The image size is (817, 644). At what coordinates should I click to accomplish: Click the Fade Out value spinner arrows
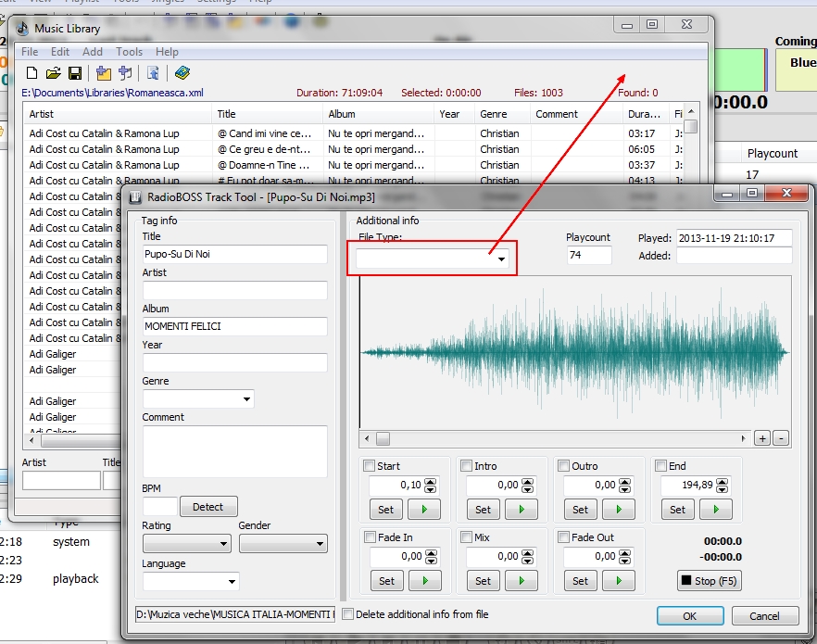click(x=624, y=557)
